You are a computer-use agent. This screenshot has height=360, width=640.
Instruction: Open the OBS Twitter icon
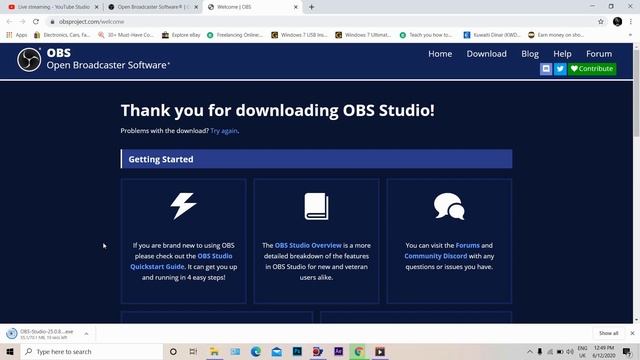click(x=560, y=69)
